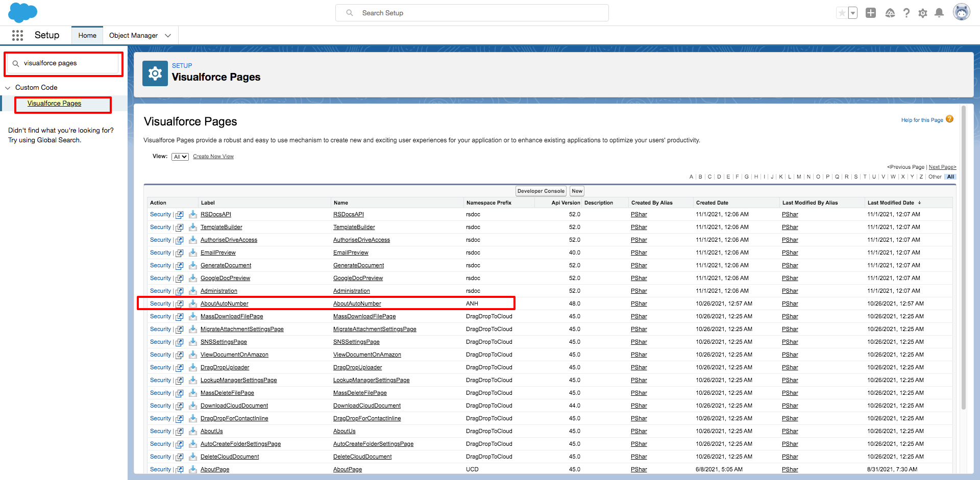
Task: Click the page vertical scrollbar
Action: pos(964,257)
